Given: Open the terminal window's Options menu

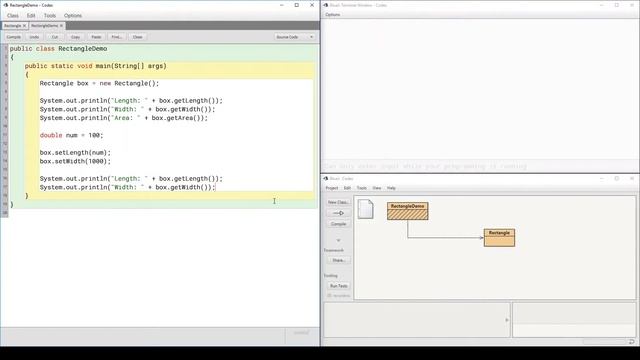Looking at the screenshot, I should [333, 15].
